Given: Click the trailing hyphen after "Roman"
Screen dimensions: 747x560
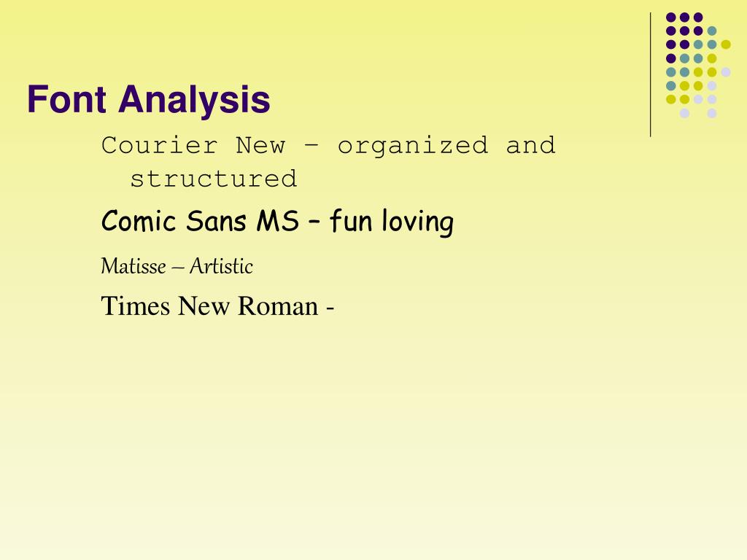Looking at the screenshot, I should [330, 308].
